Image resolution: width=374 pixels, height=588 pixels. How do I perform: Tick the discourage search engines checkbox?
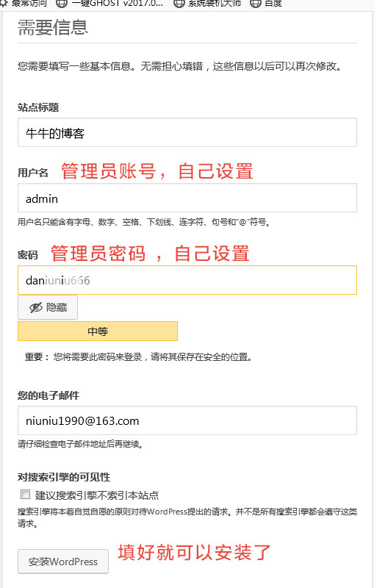(25, 494)
